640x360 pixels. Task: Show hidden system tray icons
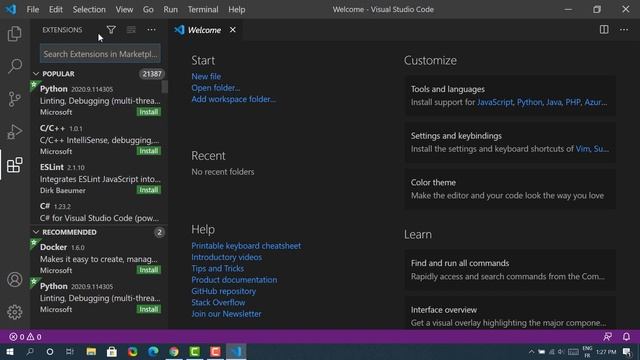click(x=531, y=351)
